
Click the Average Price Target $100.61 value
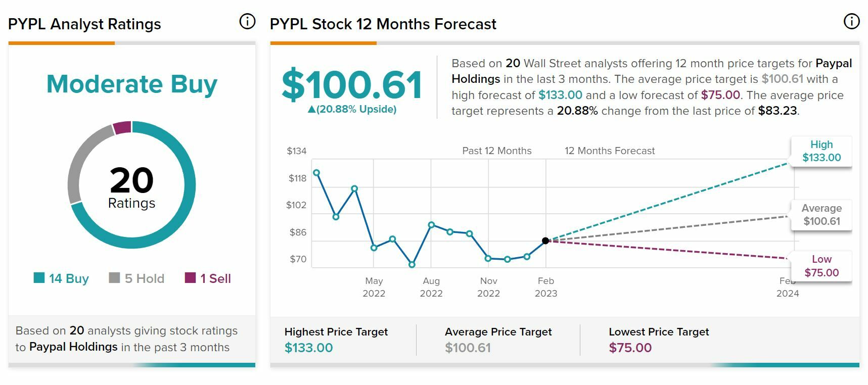[468, 348]
